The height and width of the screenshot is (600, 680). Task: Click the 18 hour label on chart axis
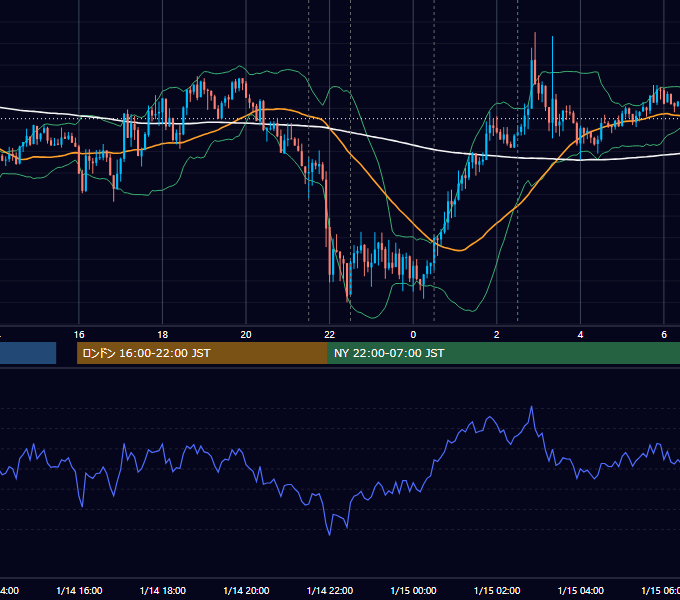tap(163, 335)
